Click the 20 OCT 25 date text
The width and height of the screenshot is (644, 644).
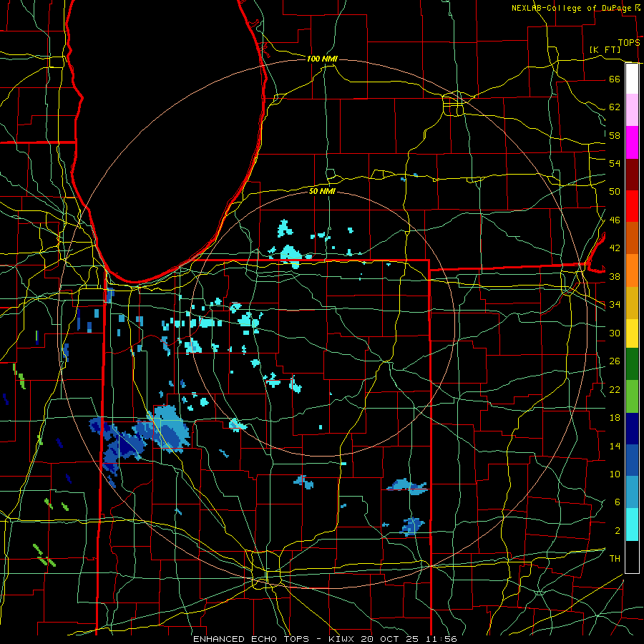pyautogui.click(x=389, y=639)
